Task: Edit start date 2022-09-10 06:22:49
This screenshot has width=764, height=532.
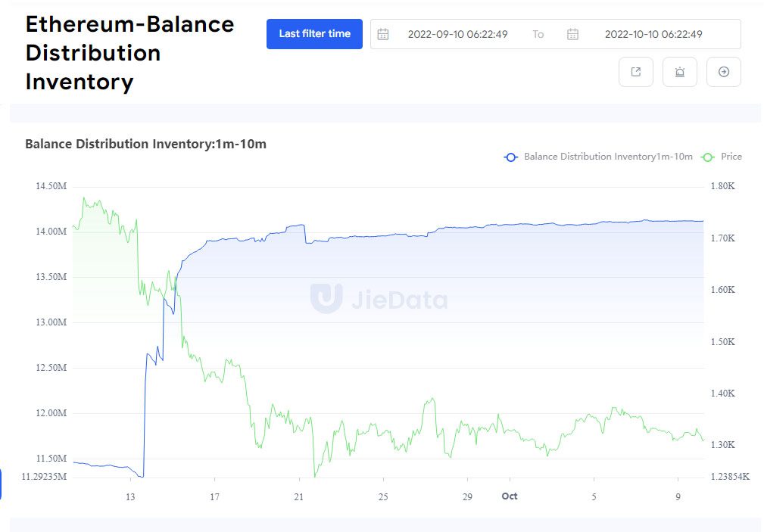Action: click(457, 34)
